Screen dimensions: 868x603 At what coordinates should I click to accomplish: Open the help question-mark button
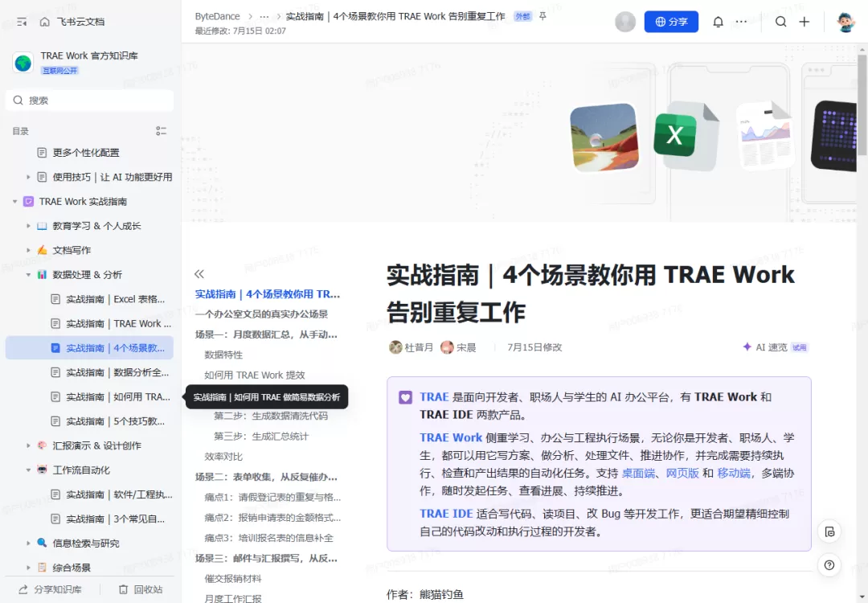pos(829,565)
